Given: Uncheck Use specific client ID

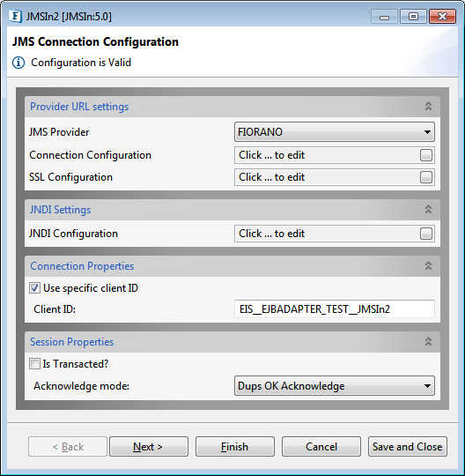Looking at the screenshot, I should tap(34, 287).
